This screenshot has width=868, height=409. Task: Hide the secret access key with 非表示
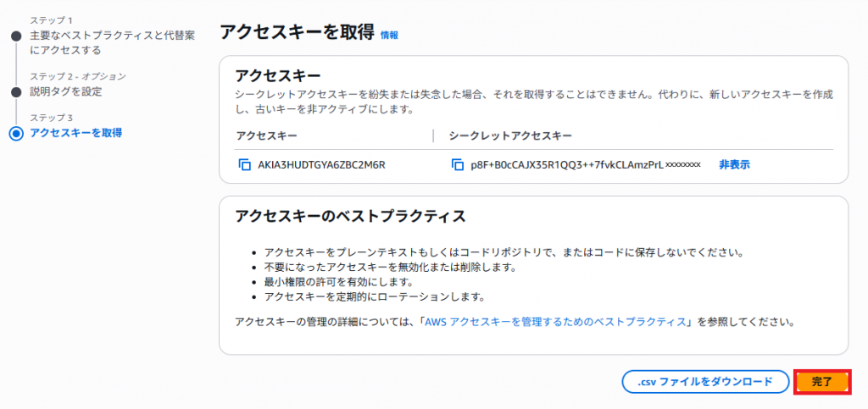point(734,164)
